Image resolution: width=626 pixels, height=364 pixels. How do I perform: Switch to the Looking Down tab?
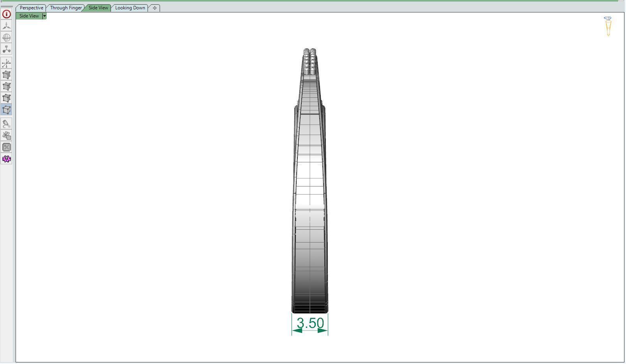[130, 8]
